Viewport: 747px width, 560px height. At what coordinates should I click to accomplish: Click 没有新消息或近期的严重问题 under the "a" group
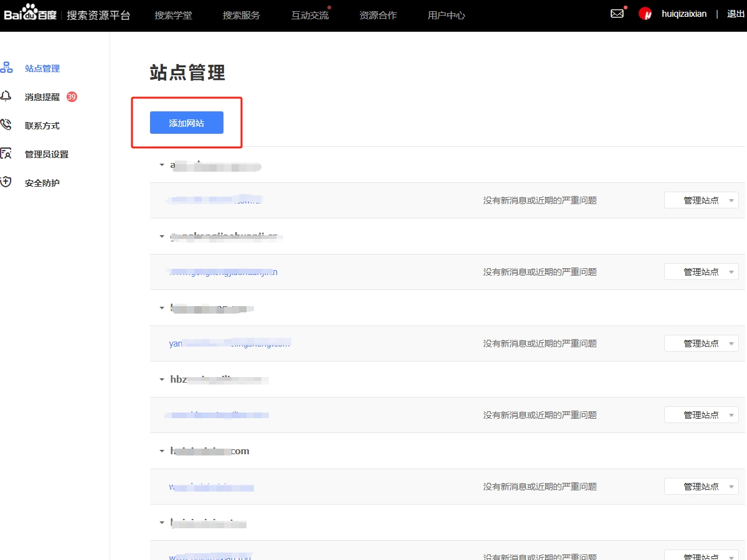540,200
